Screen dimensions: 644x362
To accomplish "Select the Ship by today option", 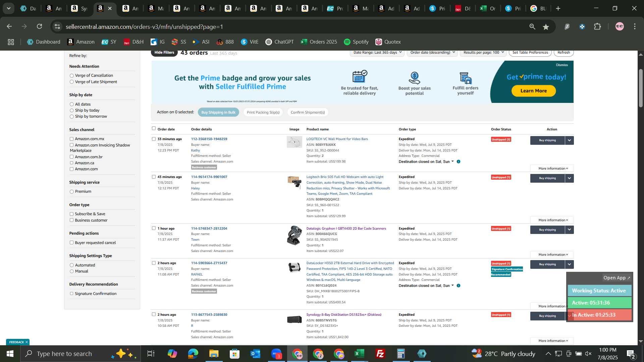I will pos(71,111).
